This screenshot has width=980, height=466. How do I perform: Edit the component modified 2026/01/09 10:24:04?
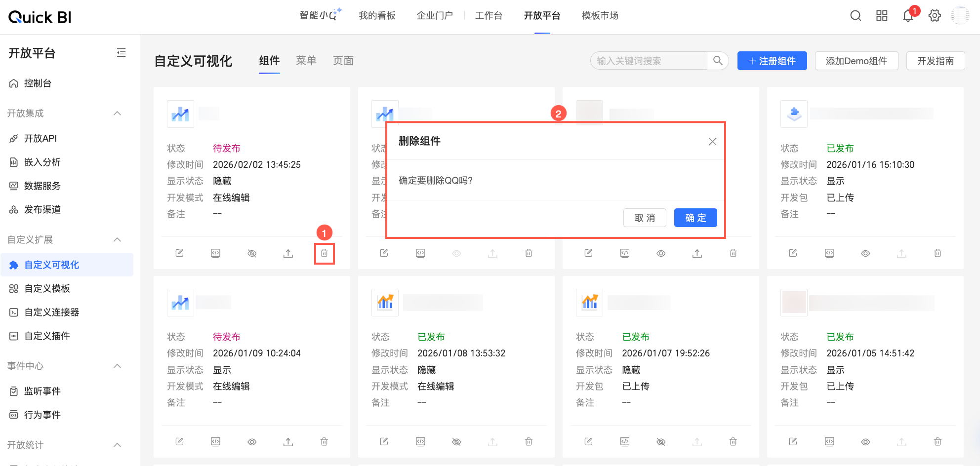pyautogui.click(x=179, y=442)
